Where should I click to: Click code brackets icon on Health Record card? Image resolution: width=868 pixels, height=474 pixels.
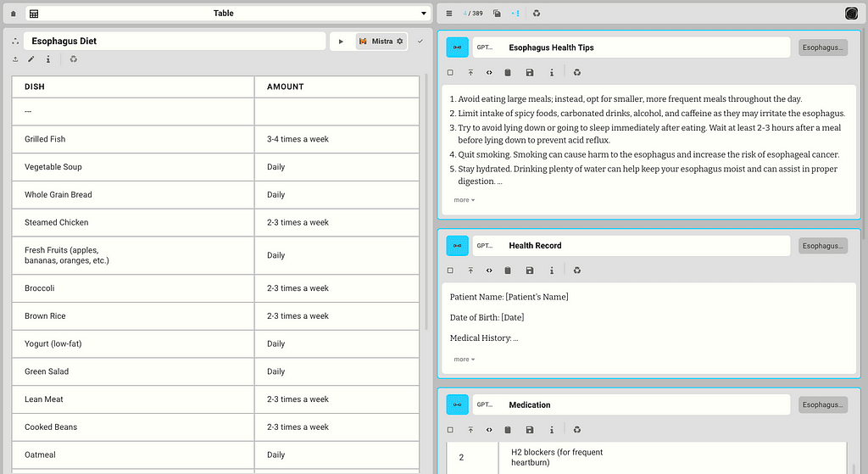[x=489, y=270]
